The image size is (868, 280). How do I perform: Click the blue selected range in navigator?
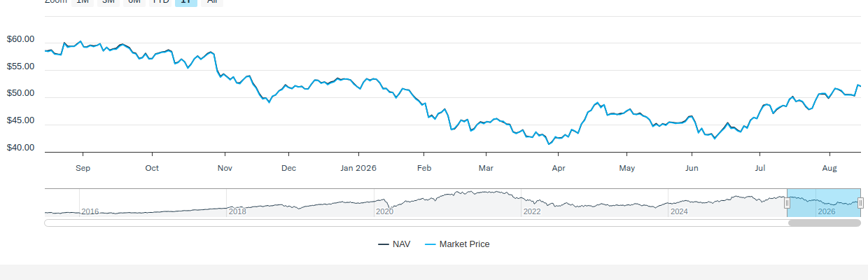pos(824,202)
